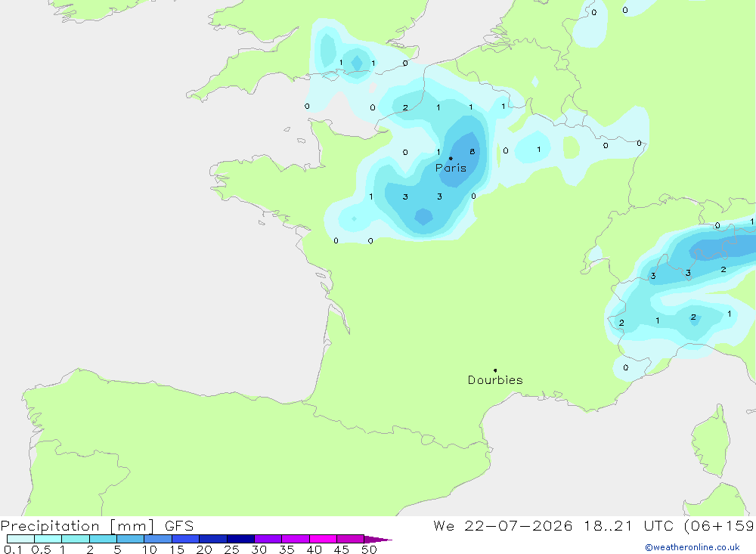Pick the 20–25 mm legend color swatch

click(213, 539)
